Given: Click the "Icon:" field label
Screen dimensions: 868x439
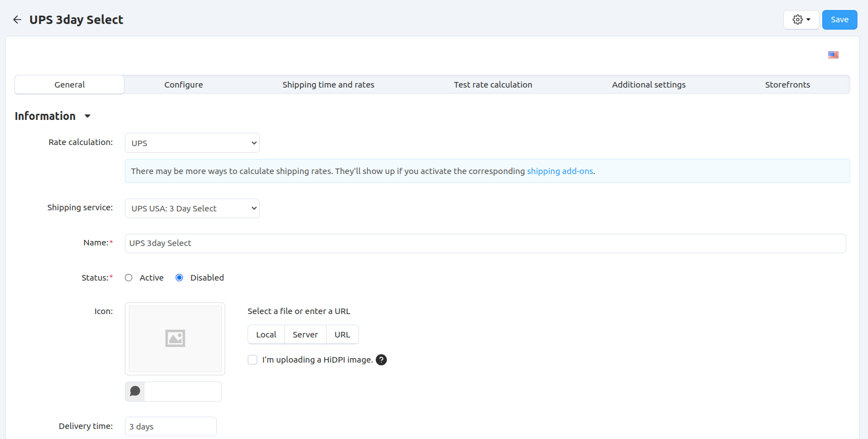Looking at the screenshot, I should (x=104, y=311).
